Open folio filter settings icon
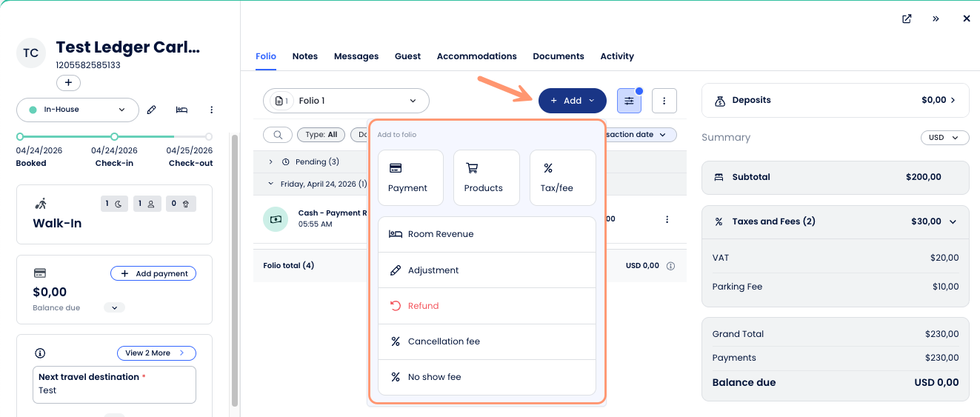This screenshot has width=980, height=417. 629,101
